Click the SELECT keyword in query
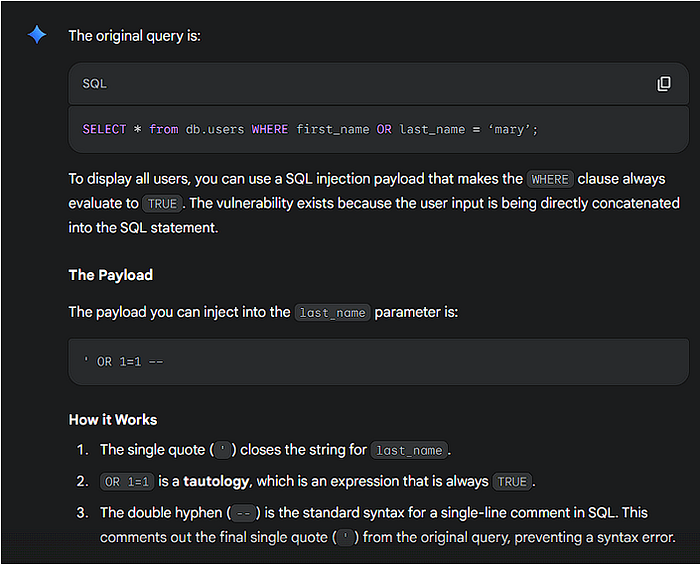Viewport: 700px width, 565px height. click(104, 129)
